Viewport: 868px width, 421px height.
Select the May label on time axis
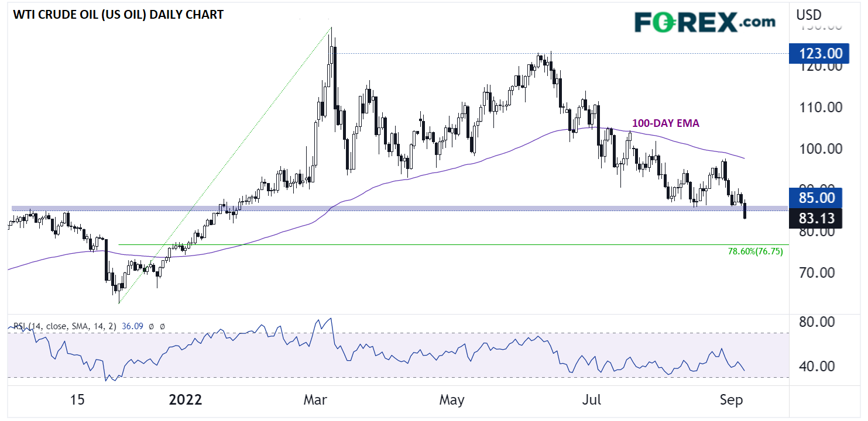point(451,401)
